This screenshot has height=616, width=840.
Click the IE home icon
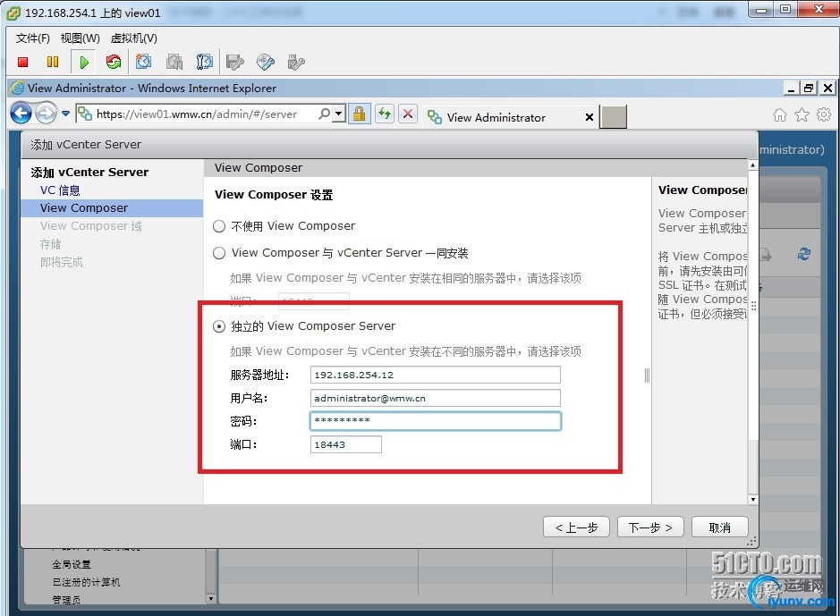(780, 114)
